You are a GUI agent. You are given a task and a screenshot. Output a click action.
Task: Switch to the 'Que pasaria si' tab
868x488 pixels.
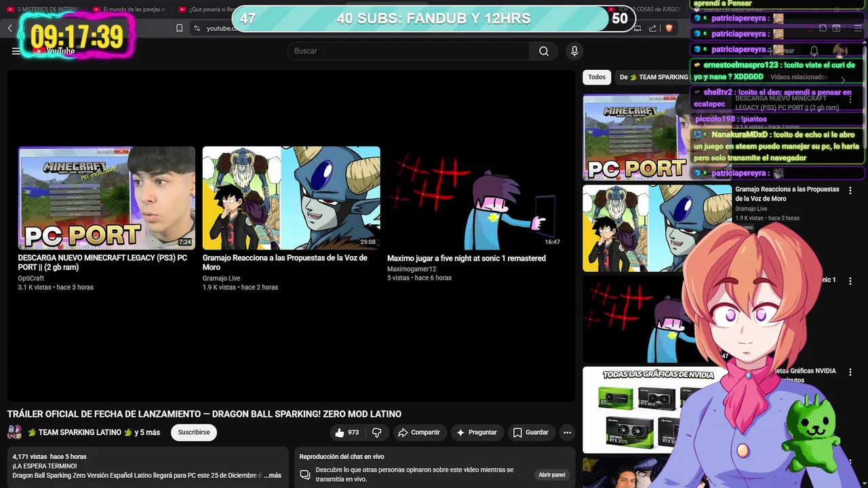(205, 9)
